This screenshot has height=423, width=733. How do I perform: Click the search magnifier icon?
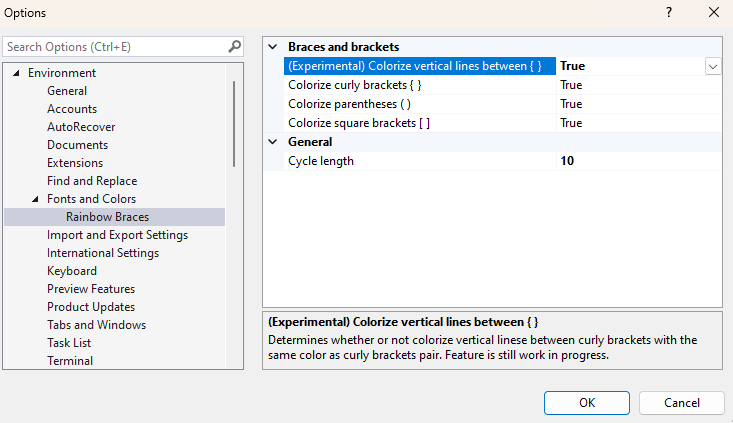coord(234,46)
